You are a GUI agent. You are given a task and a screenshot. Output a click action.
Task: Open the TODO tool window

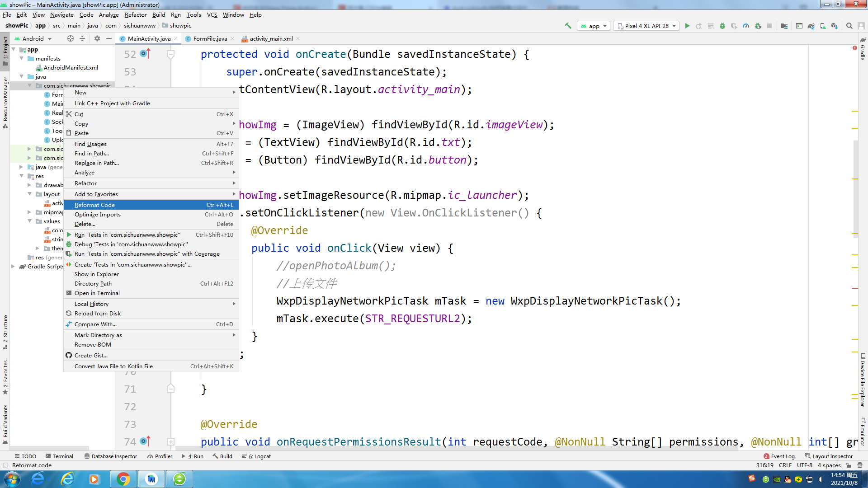(x=25, y=456)
